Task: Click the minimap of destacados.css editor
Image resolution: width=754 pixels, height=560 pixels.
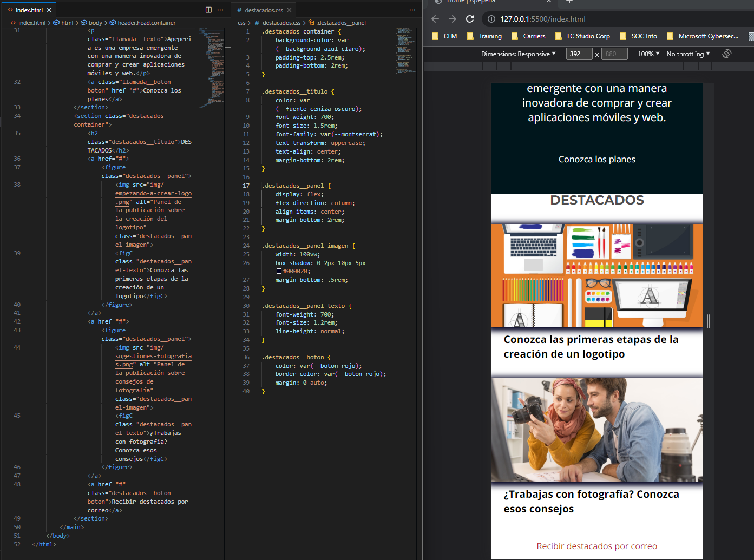Action: (405, 50)
